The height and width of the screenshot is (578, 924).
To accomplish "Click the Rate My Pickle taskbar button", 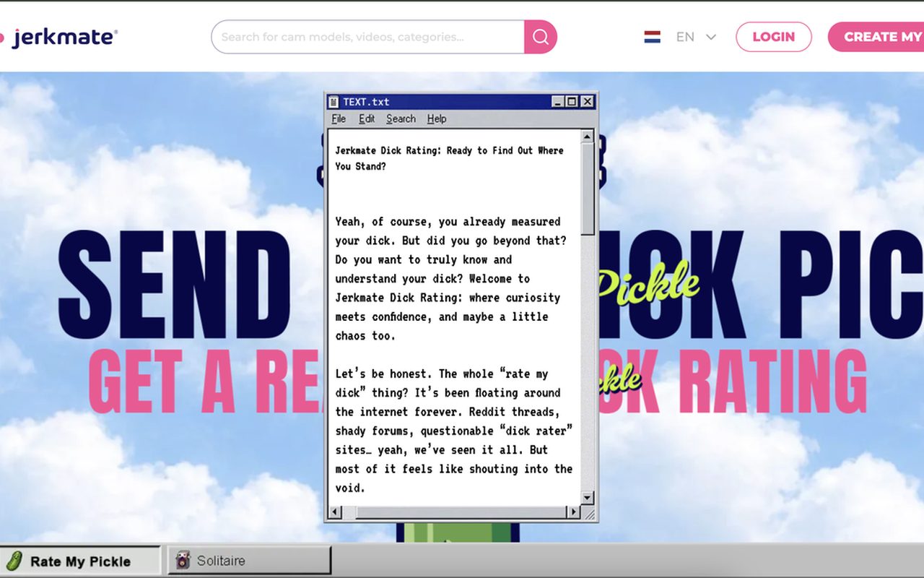I will coord(79,561).
